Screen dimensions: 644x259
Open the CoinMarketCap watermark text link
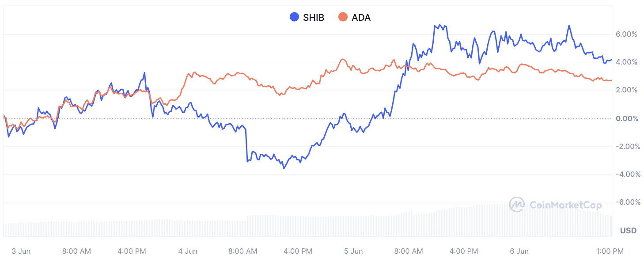coord(565,205)
